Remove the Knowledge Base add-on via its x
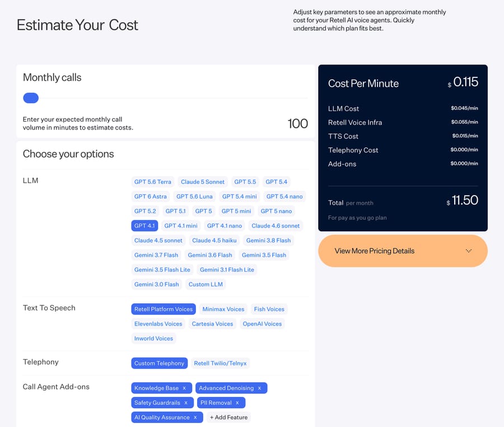The width and height of the screenshot is (504, 427). [184, 388]
